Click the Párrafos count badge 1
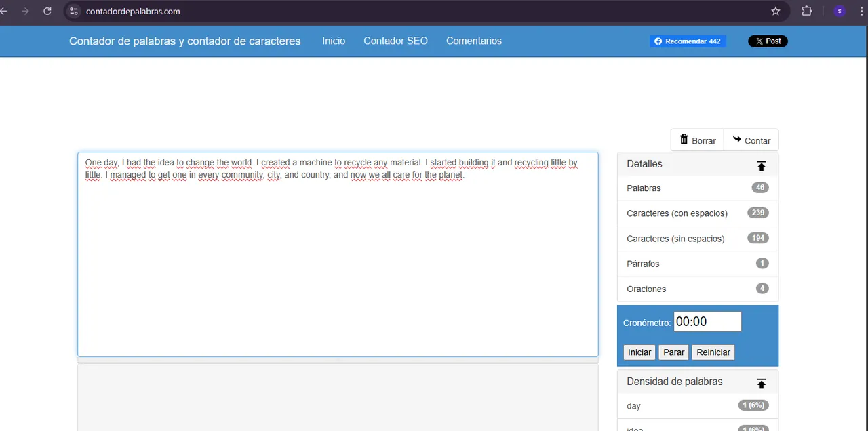The height and width of the screenshot is (431, 868). [x=762, y=263]
